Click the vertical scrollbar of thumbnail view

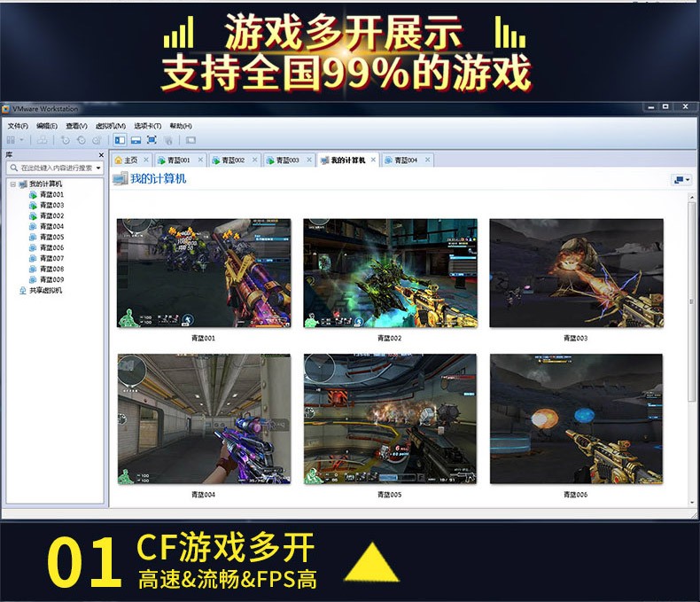[x=692, y=301]
